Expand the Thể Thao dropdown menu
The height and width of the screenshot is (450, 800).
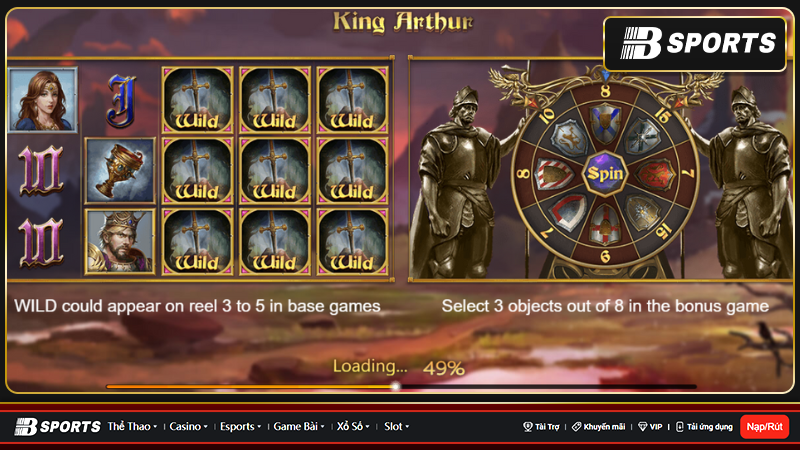pyautogui.click(x=132, y=427)
